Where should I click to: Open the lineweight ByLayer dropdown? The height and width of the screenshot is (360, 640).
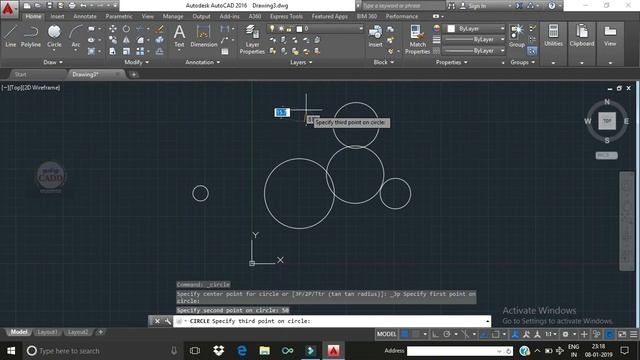tap(474, 40)
